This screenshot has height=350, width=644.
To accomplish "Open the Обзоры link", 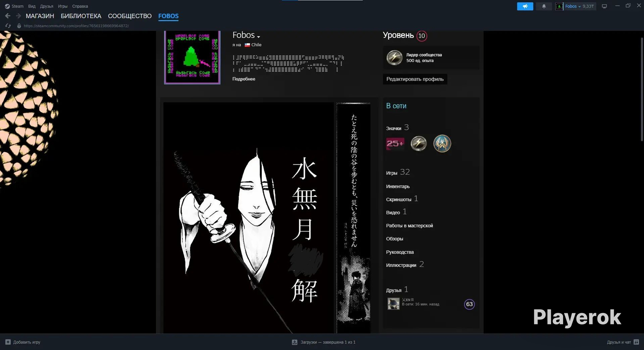I will (395, 239).
